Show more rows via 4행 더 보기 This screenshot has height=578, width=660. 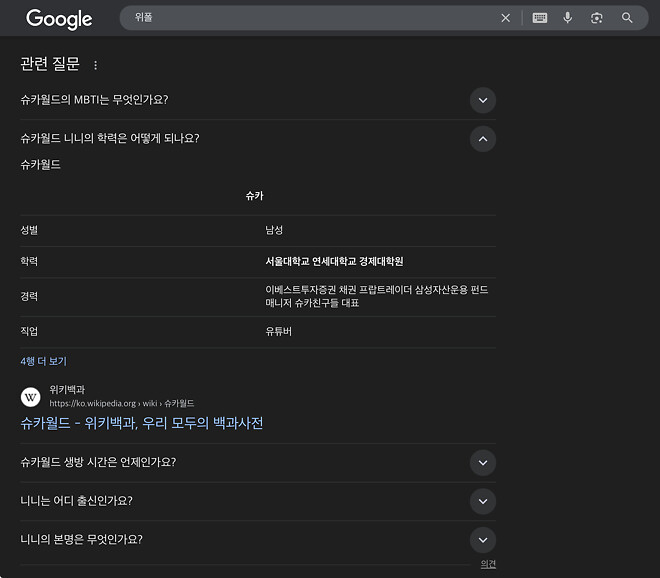point(44,361)
